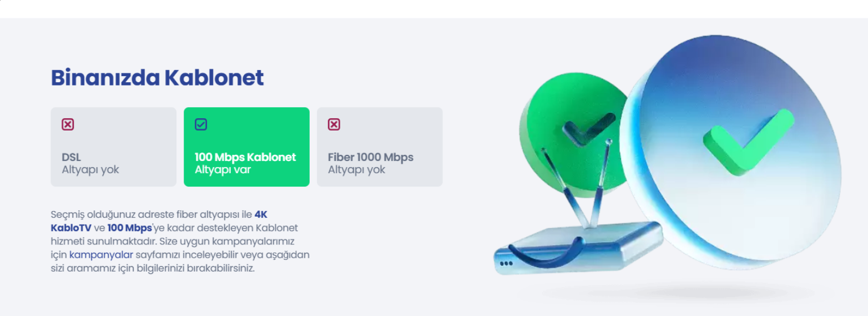This screenshot has width=868, height=316.
Task: Click the 'Fiber 1000 Mbps' label text
Action: 371,157
